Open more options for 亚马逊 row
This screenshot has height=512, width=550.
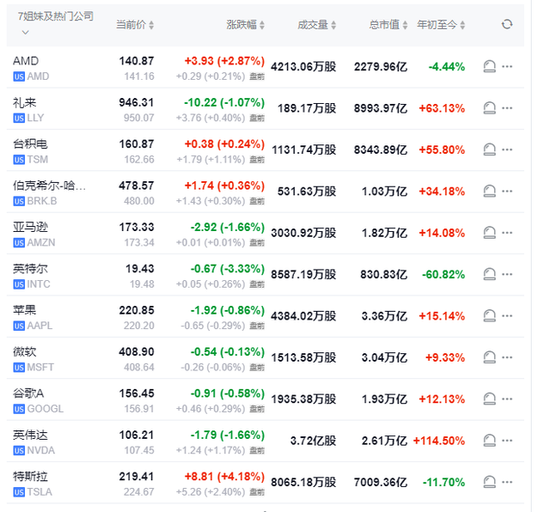(507, 233)
